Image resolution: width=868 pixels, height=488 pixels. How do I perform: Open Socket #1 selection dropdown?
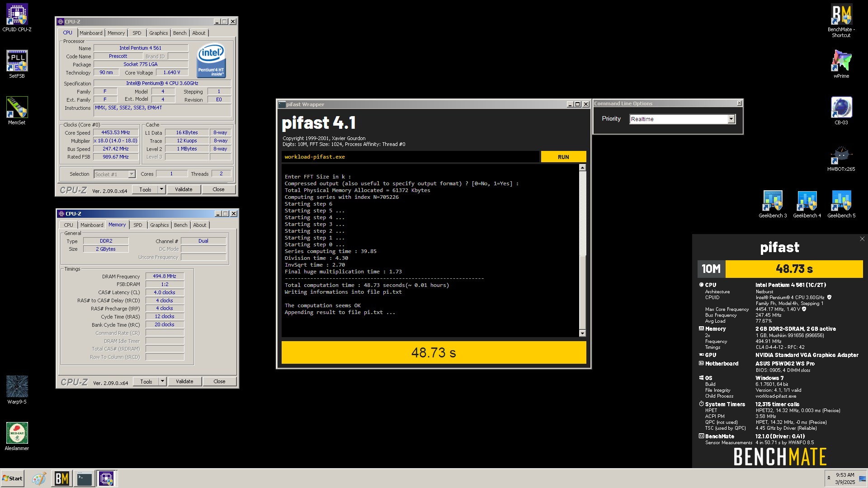[x=114, y=174]
